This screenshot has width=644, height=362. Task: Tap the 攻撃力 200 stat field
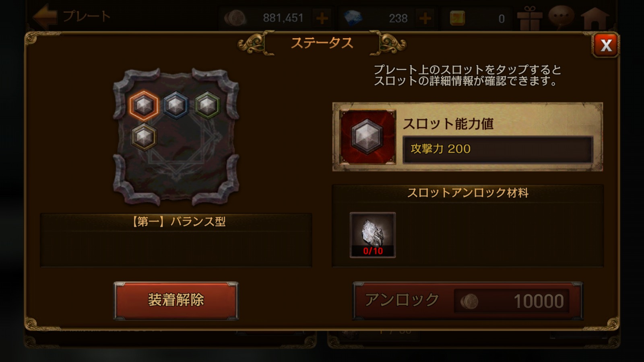coord(498,149)
